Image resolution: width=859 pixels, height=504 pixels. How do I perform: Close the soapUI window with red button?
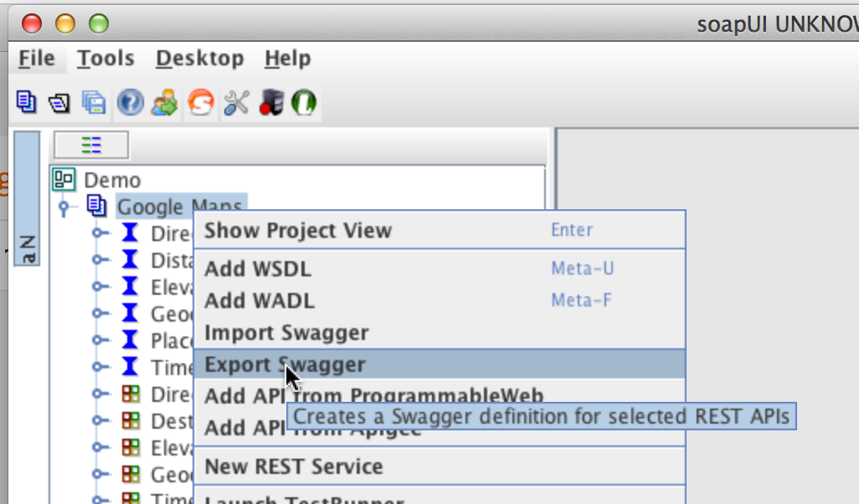pyautogui.click(x=32, y=23)
